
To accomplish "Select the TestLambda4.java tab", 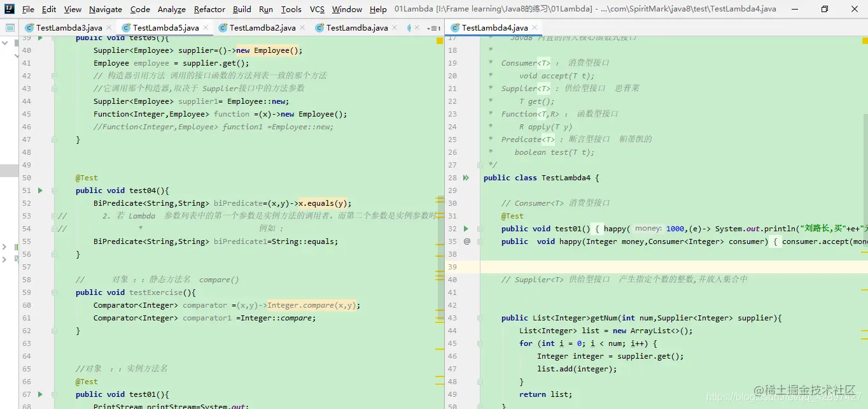I will pos(494,28).
